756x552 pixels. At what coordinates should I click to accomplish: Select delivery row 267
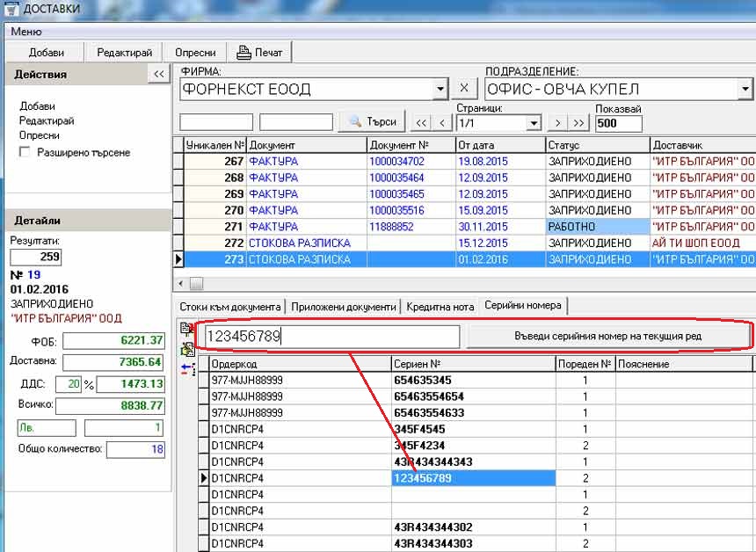(464, 162)
